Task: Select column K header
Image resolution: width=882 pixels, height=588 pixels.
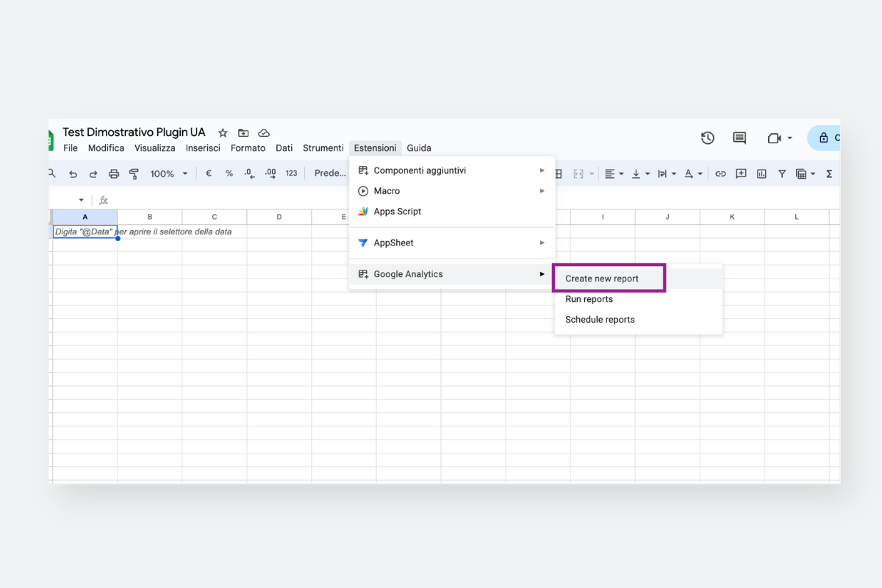Action: pyautogui.click(x=732, y=217)
